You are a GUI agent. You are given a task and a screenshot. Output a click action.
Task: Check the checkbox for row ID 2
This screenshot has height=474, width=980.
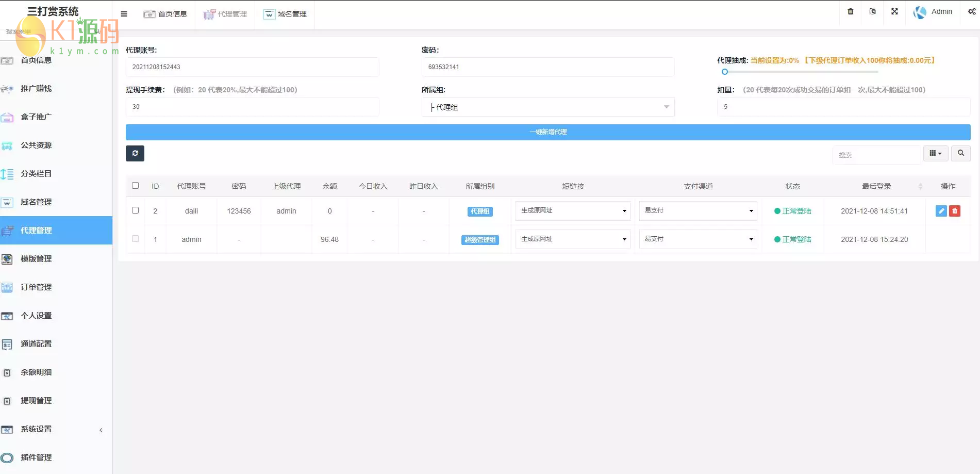[136, 210]
